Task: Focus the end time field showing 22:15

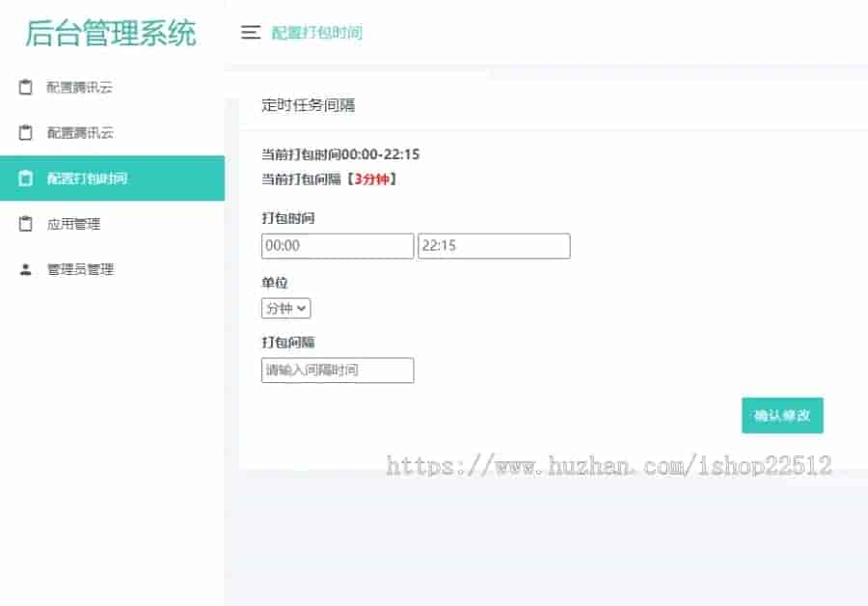Action: pos(494,246)
